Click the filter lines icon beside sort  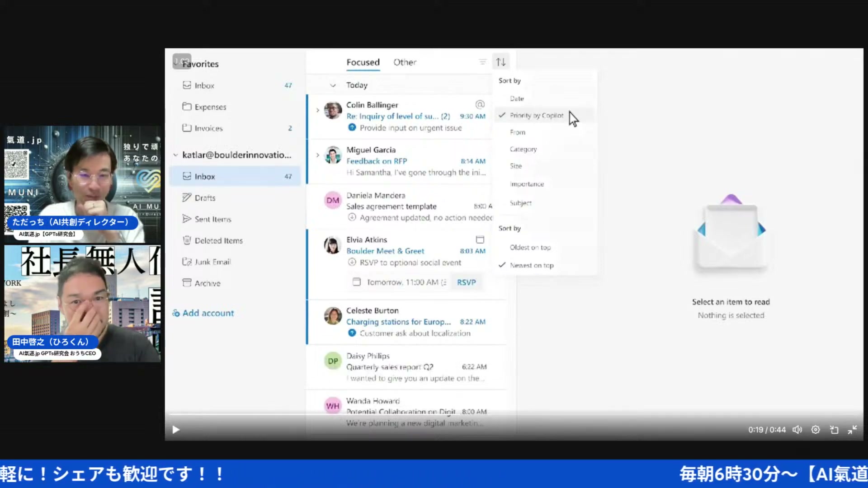pos(482,62)
